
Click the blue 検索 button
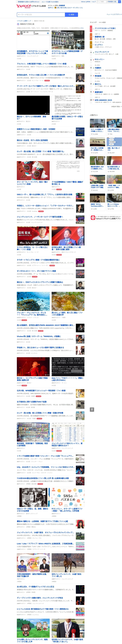coord(71,15)
